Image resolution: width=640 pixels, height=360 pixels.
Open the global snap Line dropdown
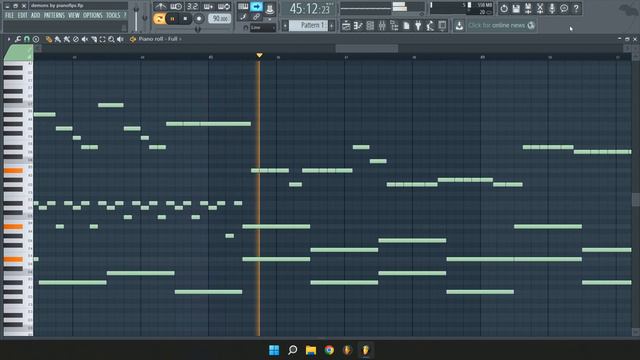262,27
